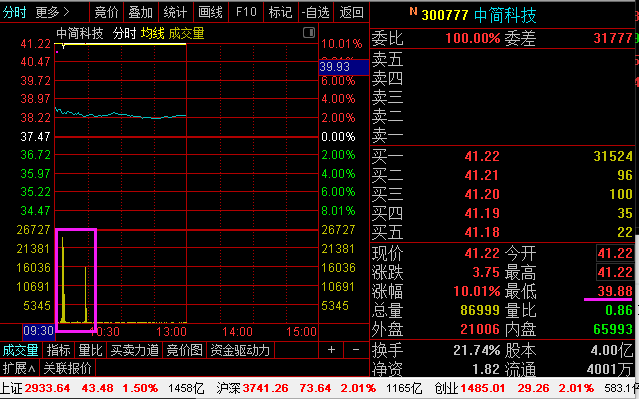
Task: Click the 均线 legend label in chart title
Action: (x=152, y=33)
